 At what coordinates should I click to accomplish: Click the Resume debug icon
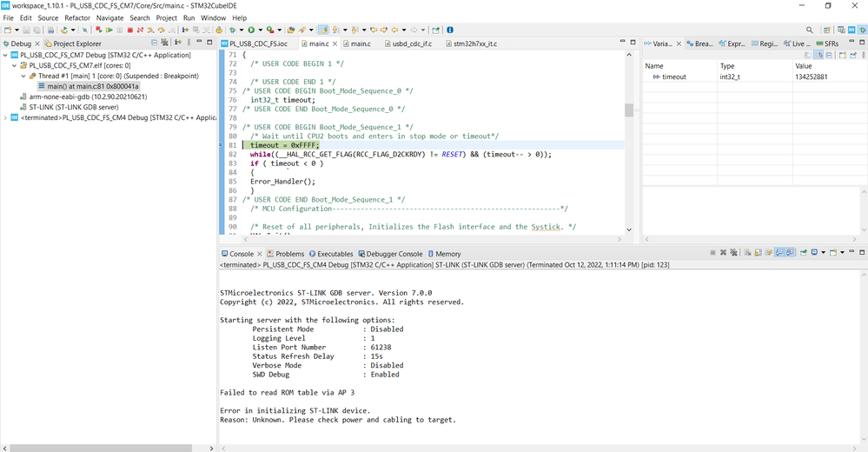[x=109, y=30]
